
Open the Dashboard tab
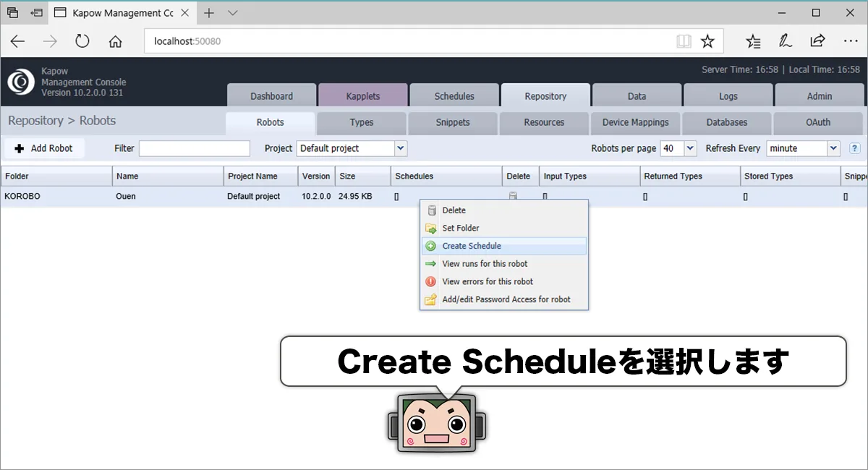tap(272, 96)
